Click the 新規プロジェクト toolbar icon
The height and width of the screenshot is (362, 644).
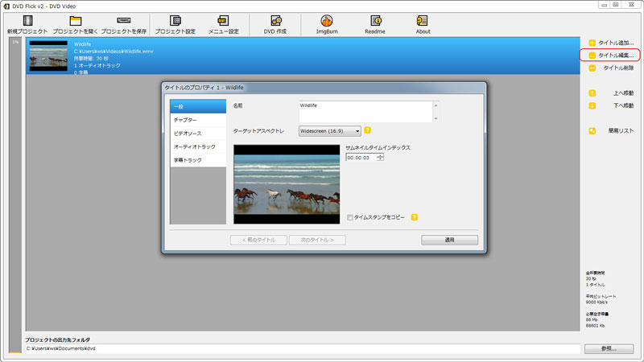27,20
